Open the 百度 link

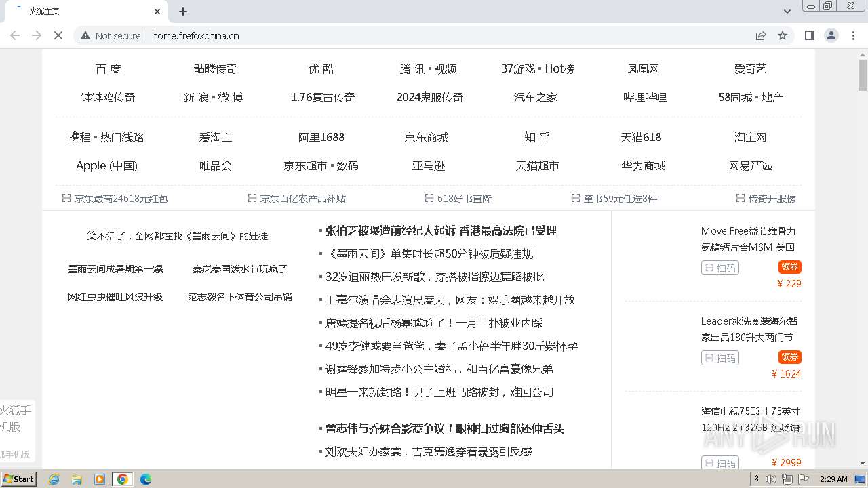pos(108,69)
